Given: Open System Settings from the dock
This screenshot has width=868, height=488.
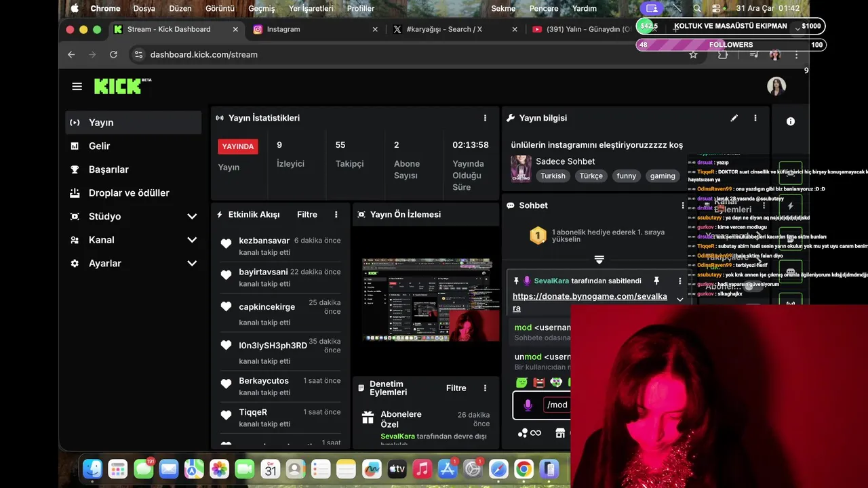Looking at the screenshot, I should (473, 468).
